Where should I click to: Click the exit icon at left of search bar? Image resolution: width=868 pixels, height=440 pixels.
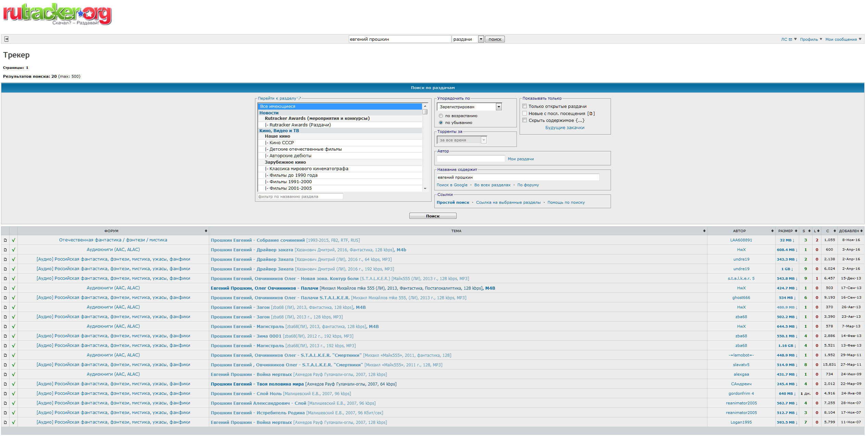[7, 39]
